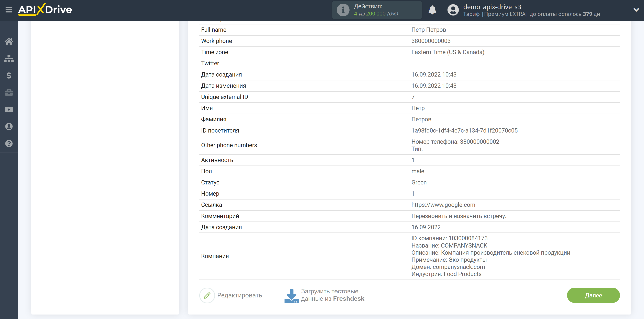The width and height of the screenshot is (644, 319).
Task: Click the Дата изменения label
Action: (224, 86)
